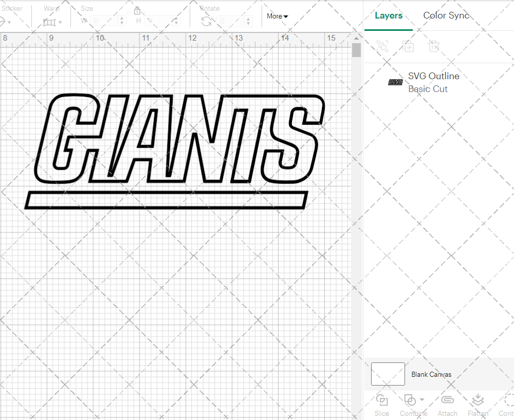
Task: Switch to the Color Sync tab
Action: pyautogui.click(x=446, y=15)
